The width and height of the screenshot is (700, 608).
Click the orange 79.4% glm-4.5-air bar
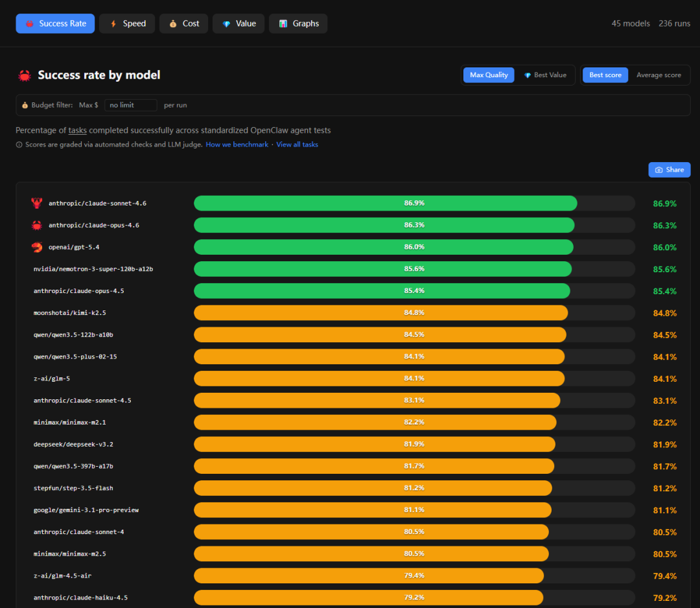(x=369, y=576)
